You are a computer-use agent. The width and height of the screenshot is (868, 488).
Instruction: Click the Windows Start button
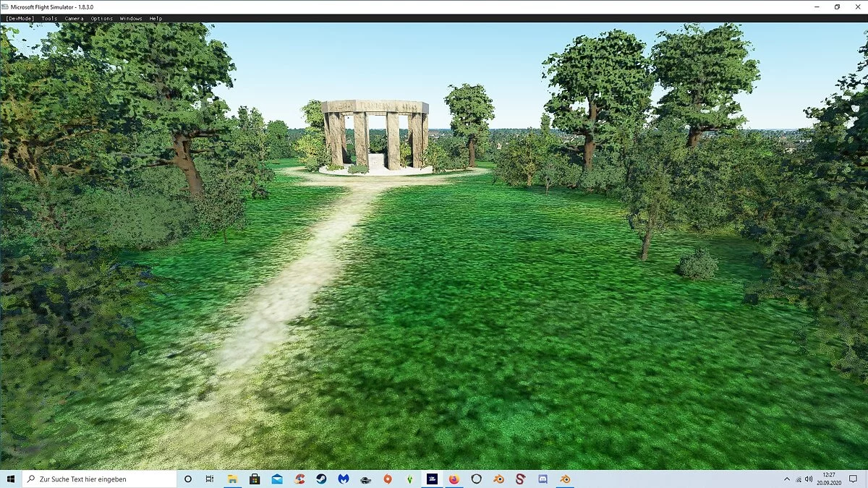click(x=11, y=479)
